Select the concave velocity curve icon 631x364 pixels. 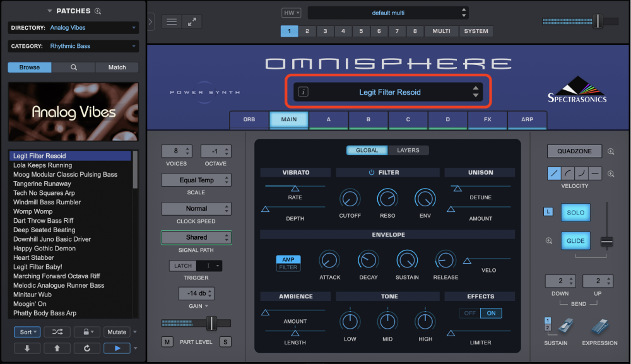582,173
